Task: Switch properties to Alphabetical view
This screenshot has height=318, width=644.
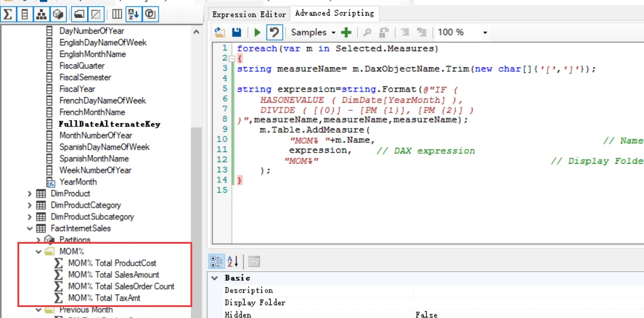Action: coord(233,261)
